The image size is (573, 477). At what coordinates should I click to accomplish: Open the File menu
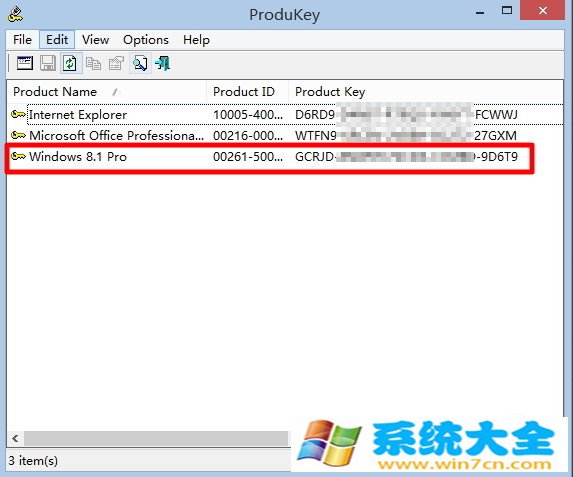[x=22, y=39]
